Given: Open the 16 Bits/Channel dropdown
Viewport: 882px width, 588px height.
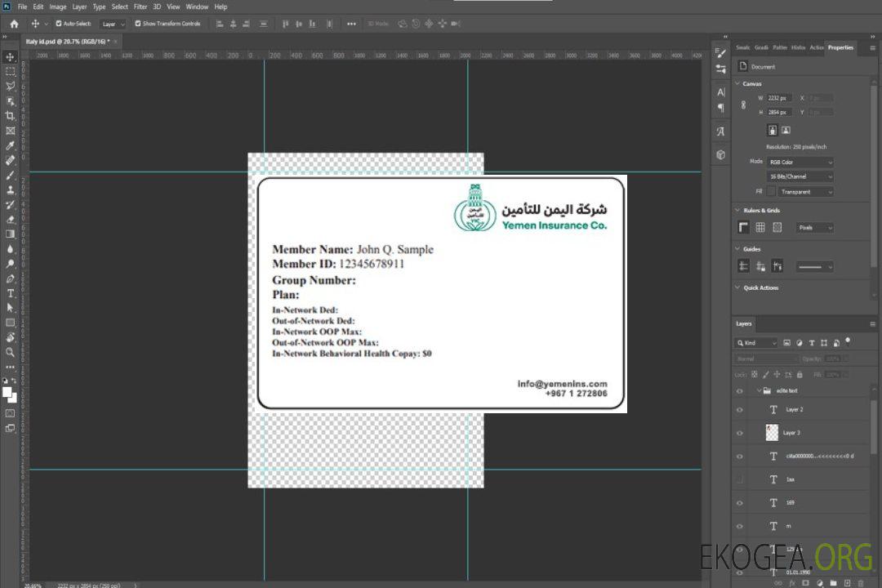Looking at the screenshot, I should (800, 176).
